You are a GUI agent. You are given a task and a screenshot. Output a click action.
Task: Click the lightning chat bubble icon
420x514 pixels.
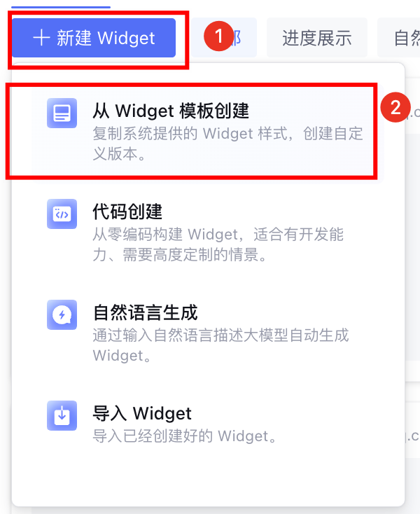pos(62,314)
